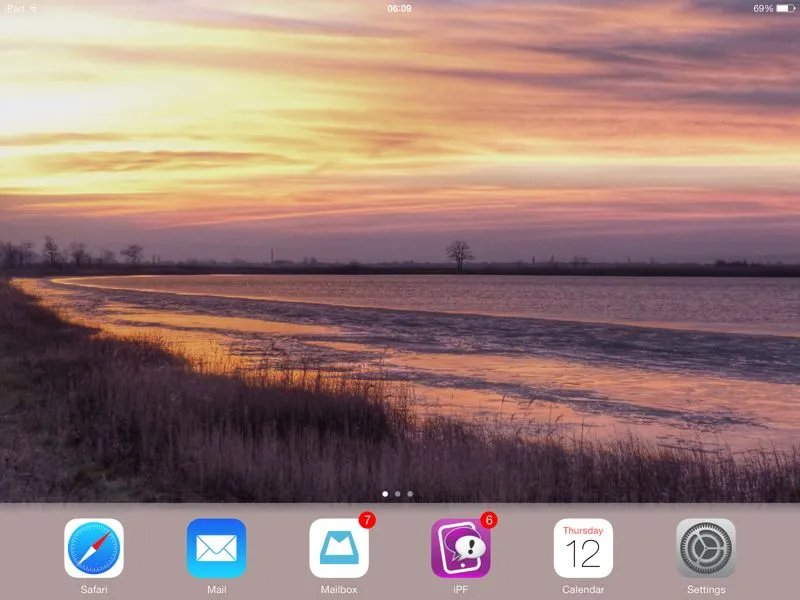Jump to the third home screen page dot
Screen dimensions: 800x600
(x=410, y=494)
